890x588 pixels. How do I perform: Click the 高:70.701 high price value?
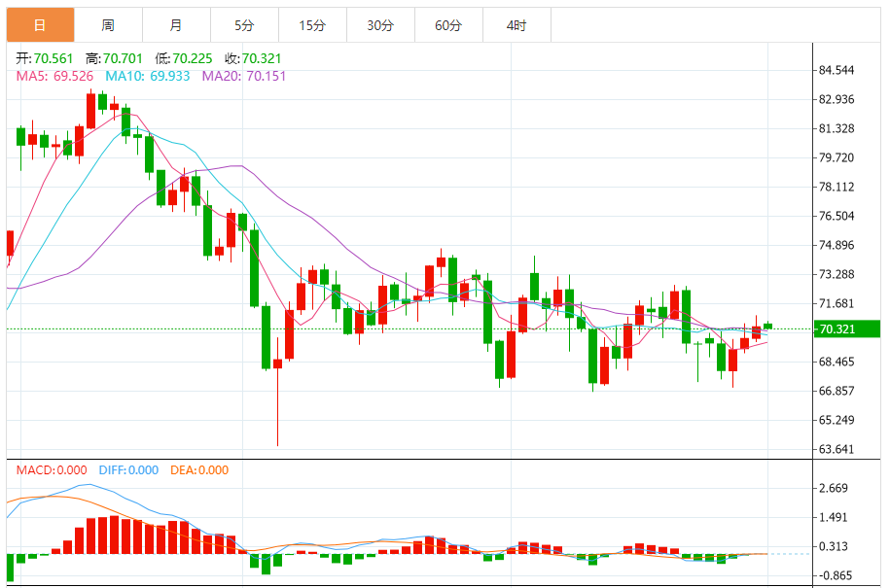coord(114,58)
